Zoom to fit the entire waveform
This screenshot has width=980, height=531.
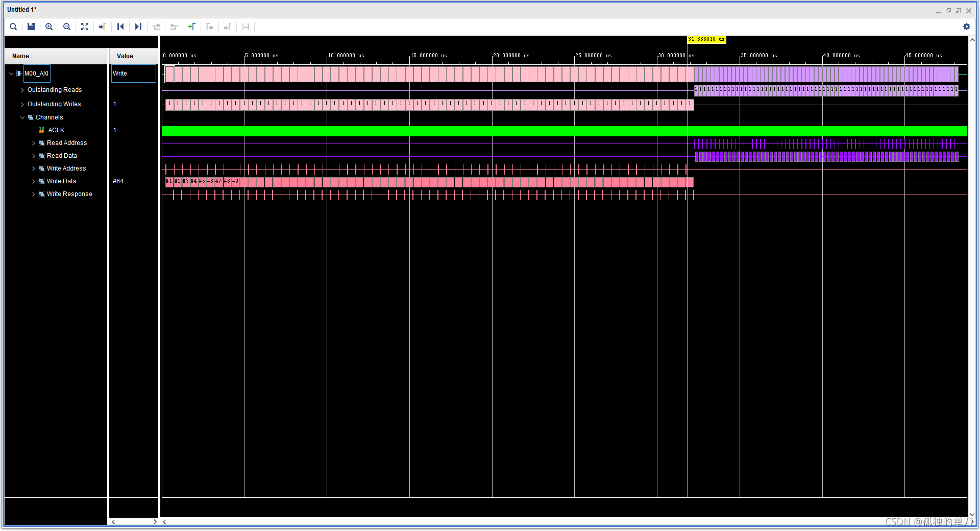85,27
